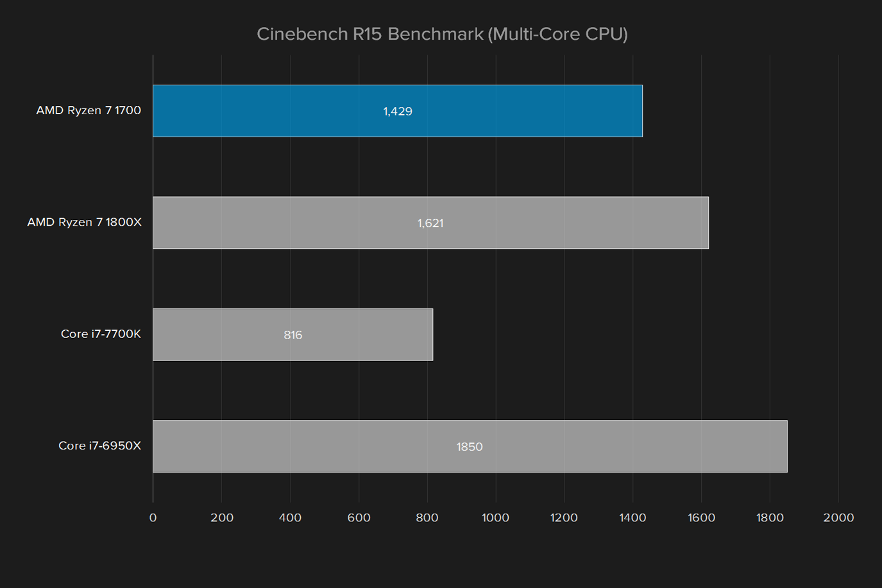Screen dimensions: 882x588
Task: Select the Core i7-7700K bar
Action: tap(293, 335)
